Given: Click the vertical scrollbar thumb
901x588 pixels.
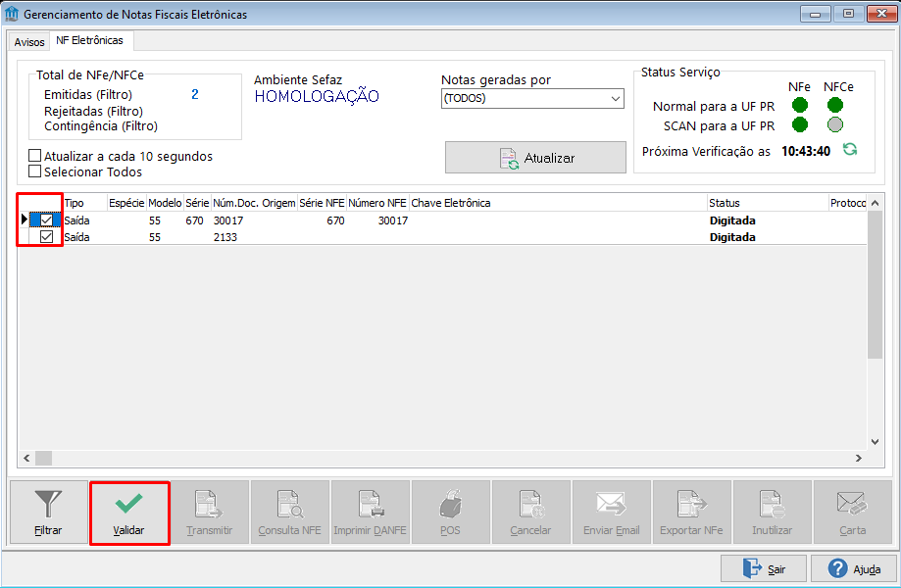Looking at the screenshot, I should [875, 285].
